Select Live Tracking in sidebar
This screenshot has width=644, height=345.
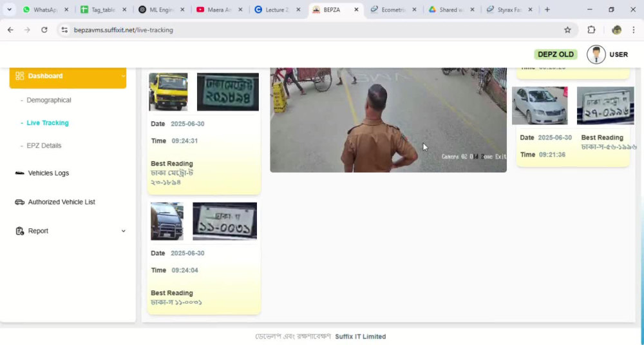pyautogui.click(x=48, y=123)
